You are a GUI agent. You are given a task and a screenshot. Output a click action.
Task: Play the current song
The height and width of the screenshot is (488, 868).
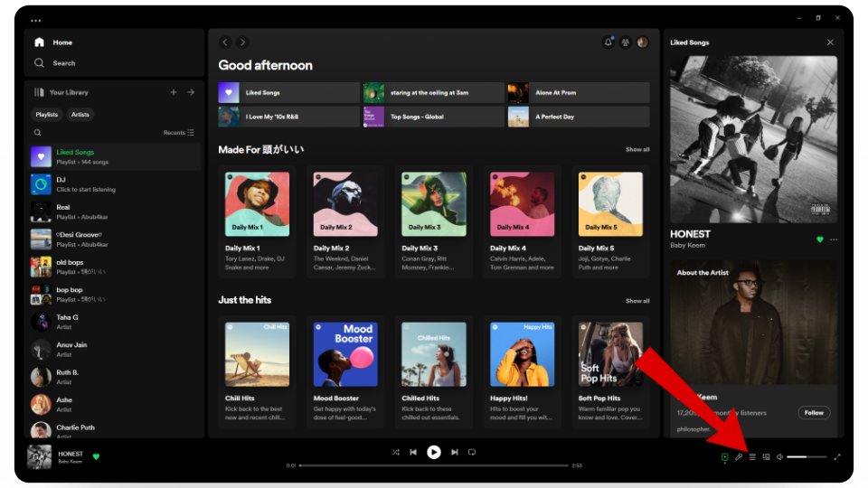pos(434,452)
